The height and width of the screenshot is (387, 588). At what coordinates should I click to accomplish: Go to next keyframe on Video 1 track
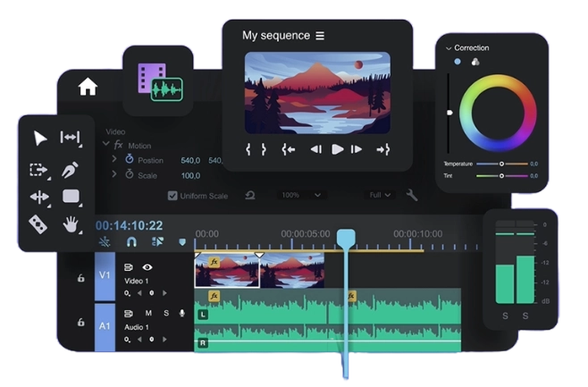click(x=164, y=293)
